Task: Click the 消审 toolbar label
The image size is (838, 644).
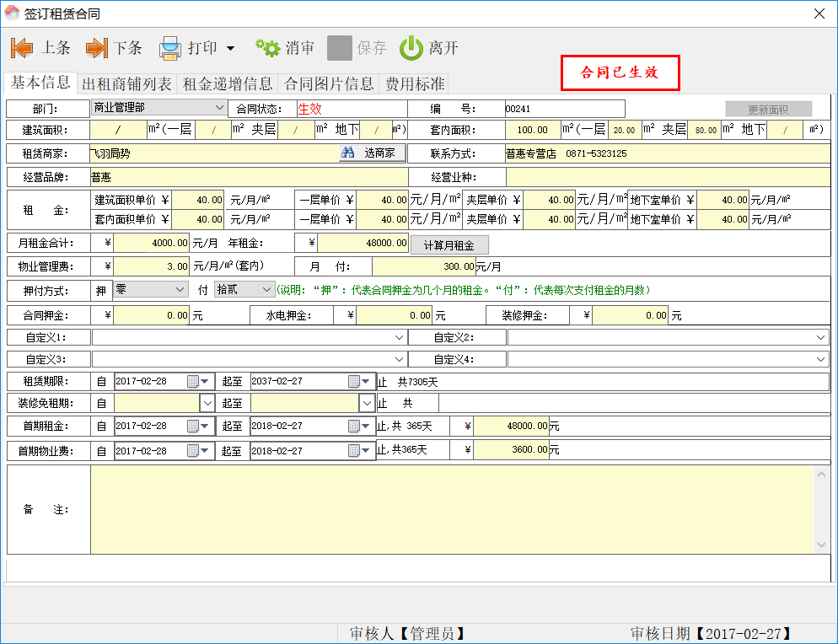Action: (300, 48)
